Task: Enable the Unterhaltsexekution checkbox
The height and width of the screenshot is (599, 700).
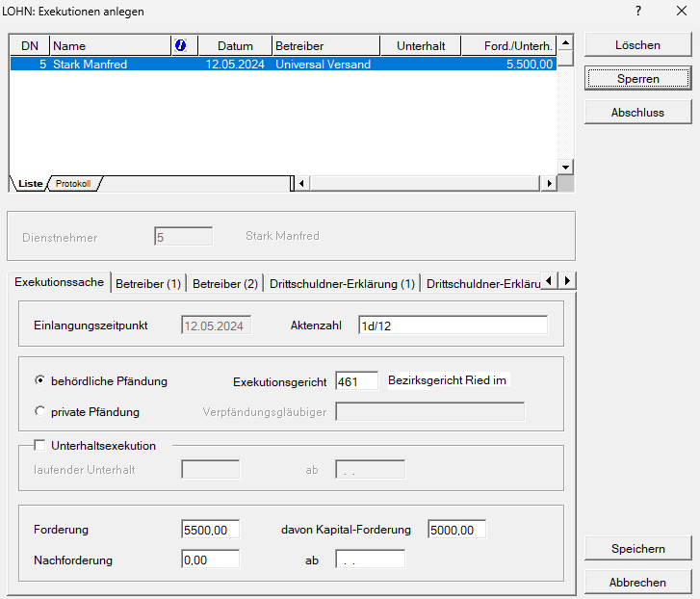Action: click(x=40, y=446)
